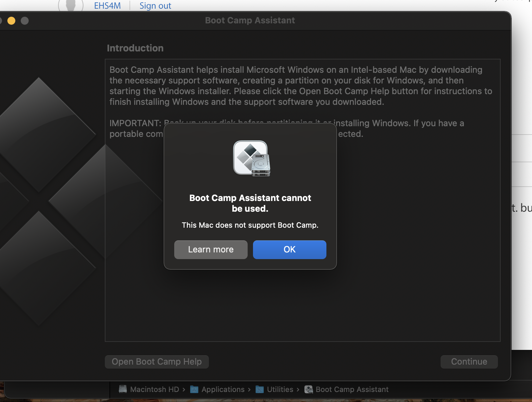
Task: Minimize the Boot Camp Assistant window
Action: click(x=11, y=21)
